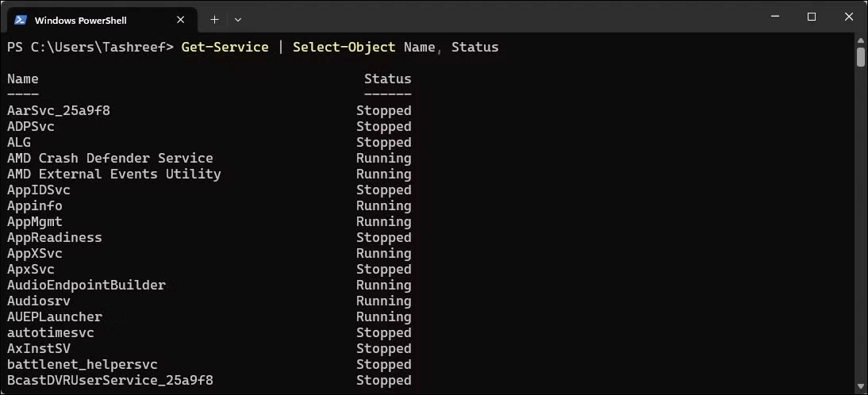Viewport: 868px width, 395px height.
Task: Click the BcastDVRUserService_25a9f8 entry
Action: (x=110, y=381)
